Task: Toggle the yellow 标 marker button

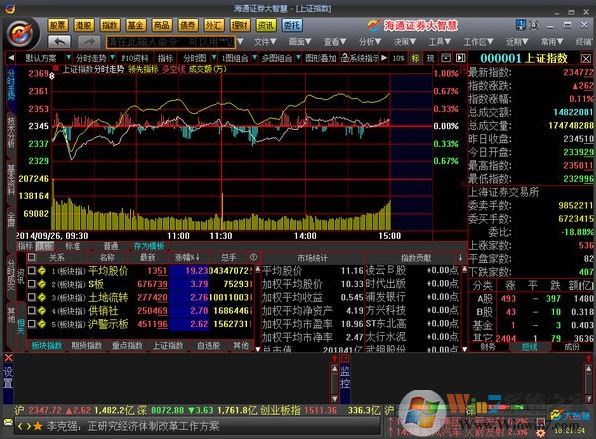Action: click(x=415, y=58)
